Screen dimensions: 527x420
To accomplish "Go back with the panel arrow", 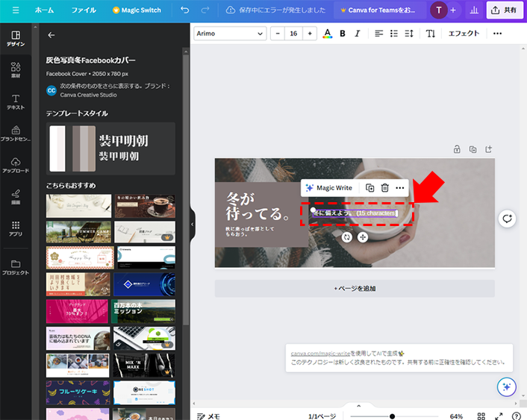I will [x=51, y=35].
